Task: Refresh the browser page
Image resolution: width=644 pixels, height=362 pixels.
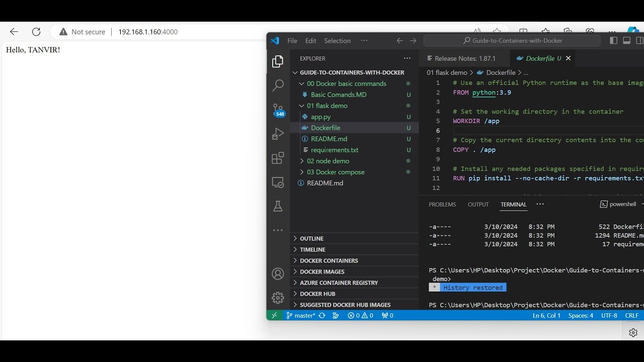Action: coord(36,32)
